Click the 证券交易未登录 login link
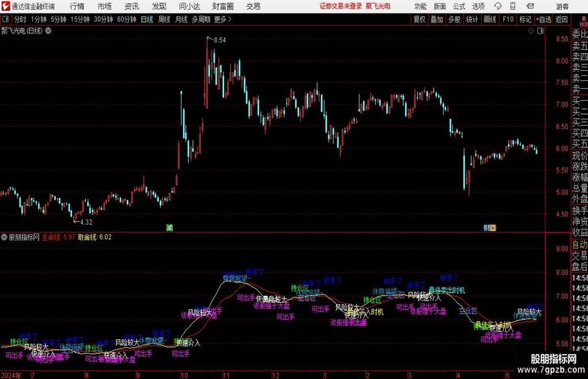The height and width of the screenshot is (379, 588). (341, 6)
